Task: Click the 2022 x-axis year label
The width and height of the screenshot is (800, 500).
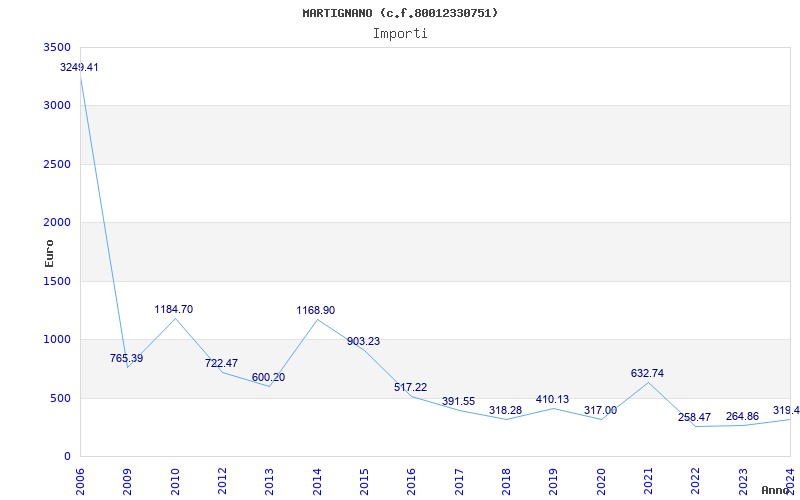Action: pyautogui.click(x=695, y=482)
